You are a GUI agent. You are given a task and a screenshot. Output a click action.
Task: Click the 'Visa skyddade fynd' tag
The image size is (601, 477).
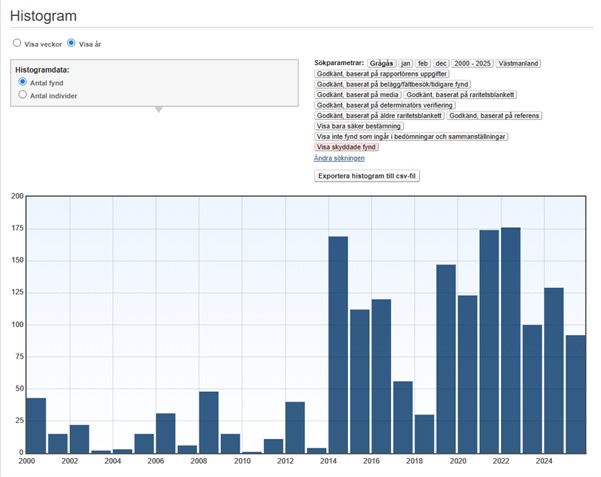pyautogui.click(x=349, y=147)
